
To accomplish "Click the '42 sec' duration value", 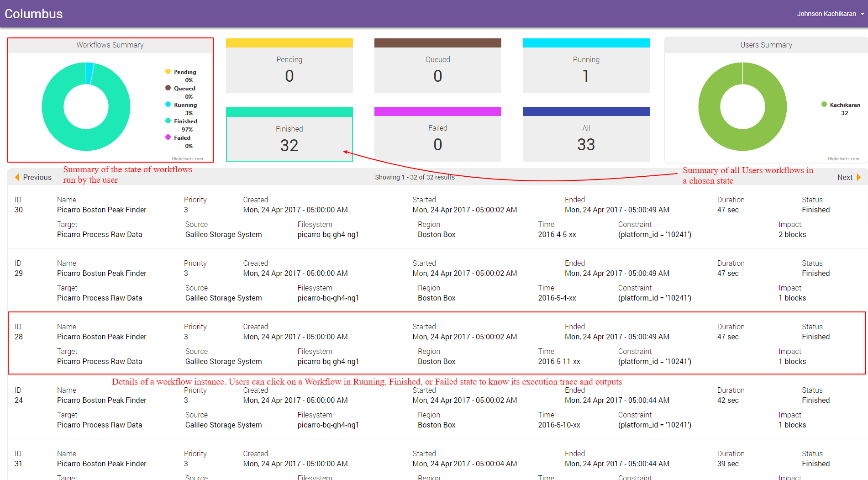I will 728,400.
